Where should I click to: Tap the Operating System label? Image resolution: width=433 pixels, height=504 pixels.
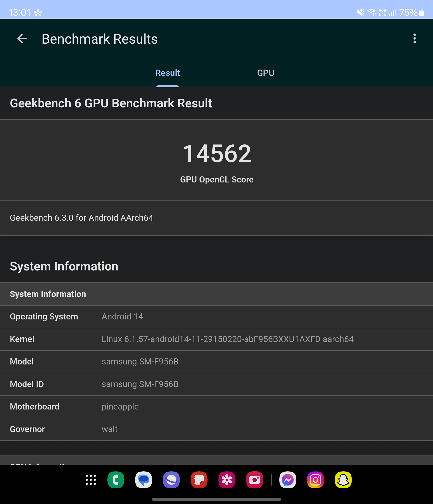point(44,316)
